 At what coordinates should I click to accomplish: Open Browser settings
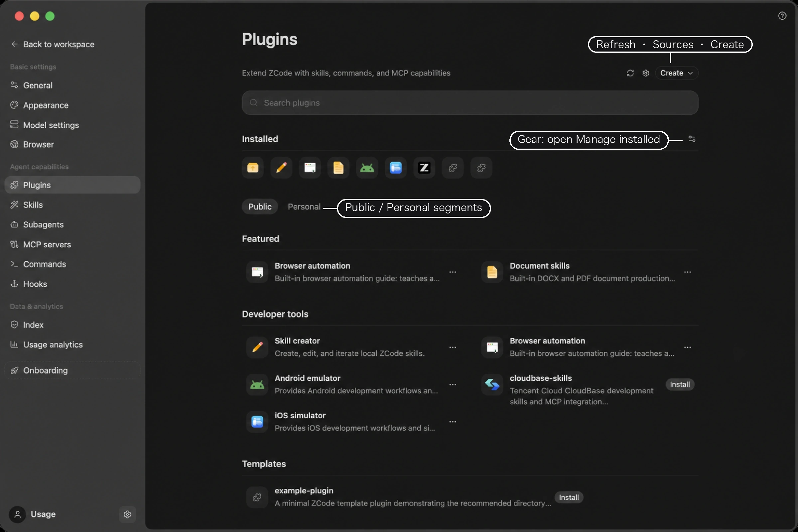coord(72,144)
